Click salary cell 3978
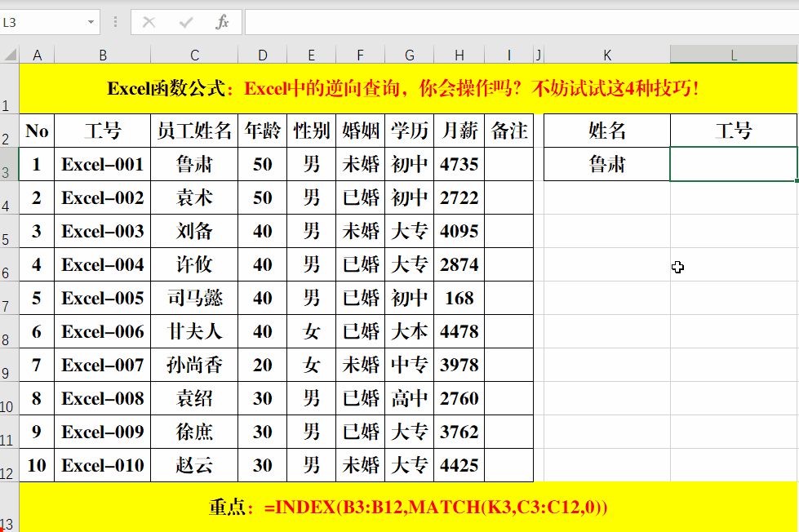Screen dimensions: 799x532 [x=459, y=365]
